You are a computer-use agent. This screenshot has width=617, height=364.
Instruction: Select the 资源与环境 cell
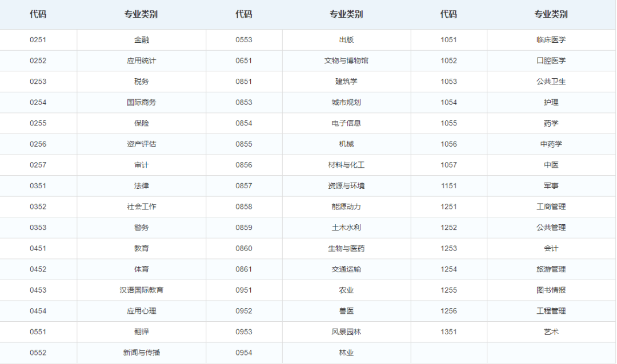tap(346, 185)
